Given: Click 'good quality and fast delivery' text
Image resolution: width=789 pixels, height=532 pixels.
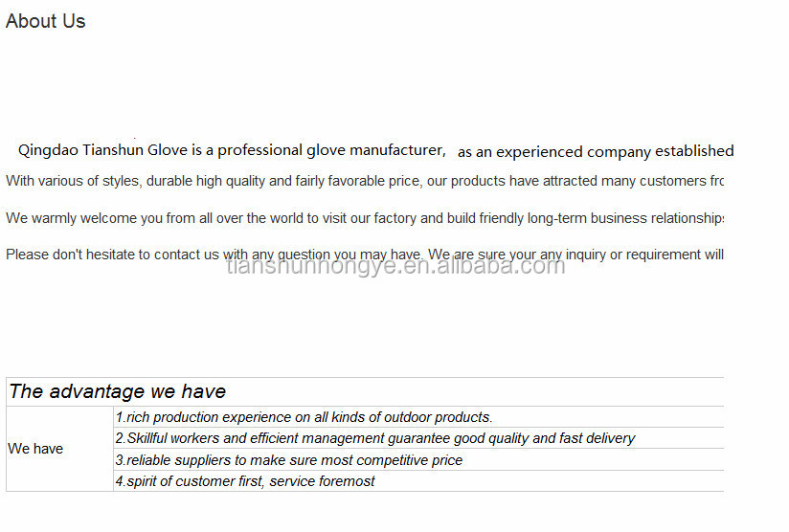Looking at the screenshot, I should click(545, 438).
